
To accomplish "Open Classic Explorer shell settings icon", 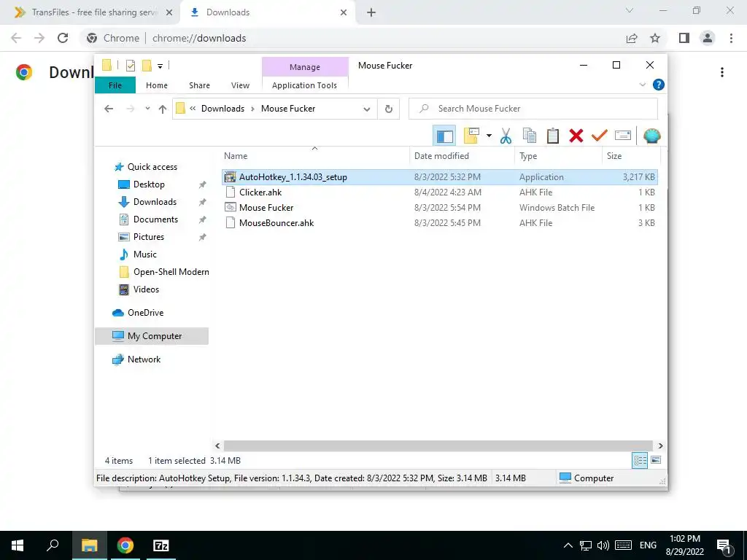I will coord(651,136).
